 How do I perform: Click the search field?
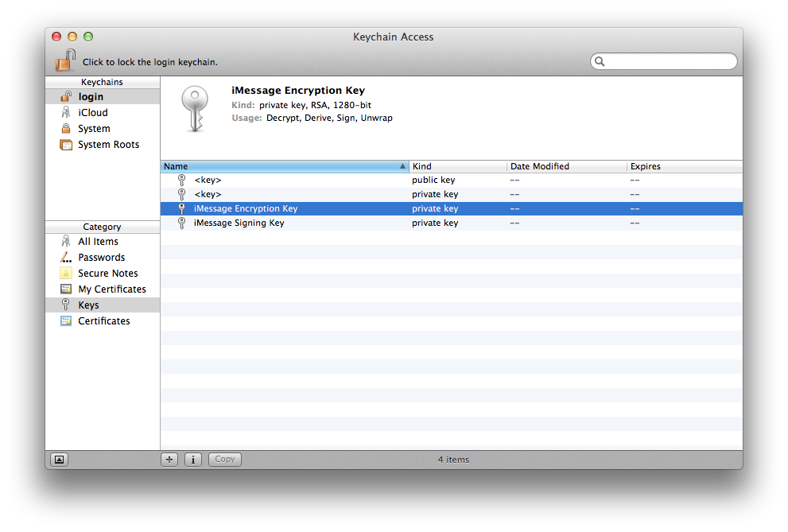pyautogui.click(x=663, y=61)
